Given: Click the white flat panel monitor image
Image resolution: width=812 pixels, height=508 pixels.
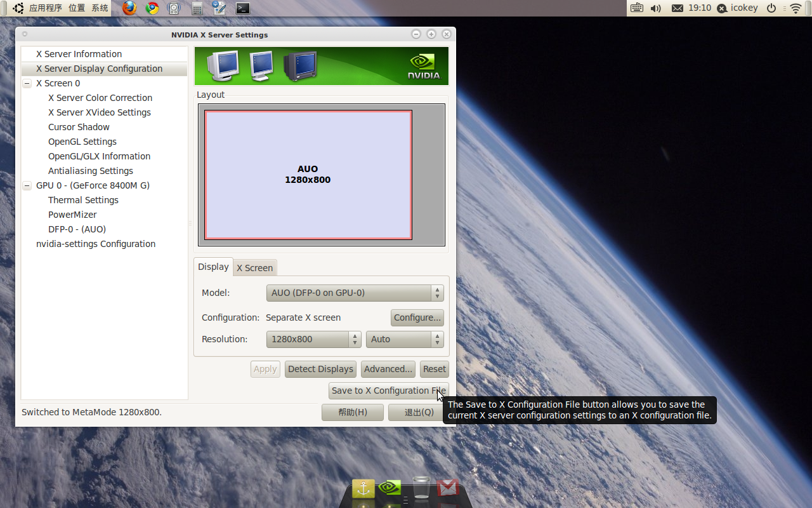Looking at the screenshot, I should 261,66.
